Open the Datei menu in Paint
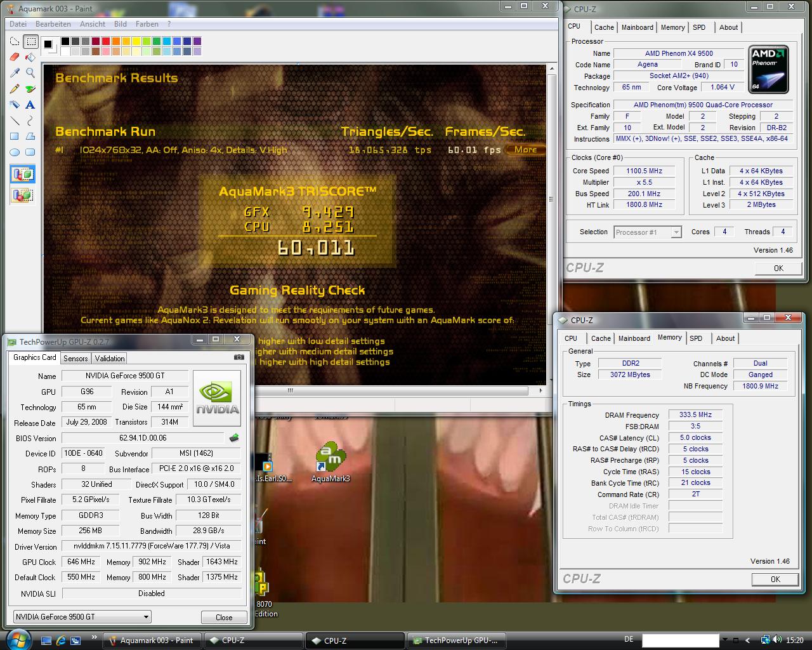812x650 pixels. pyautogui.click(x=18, y=24)
